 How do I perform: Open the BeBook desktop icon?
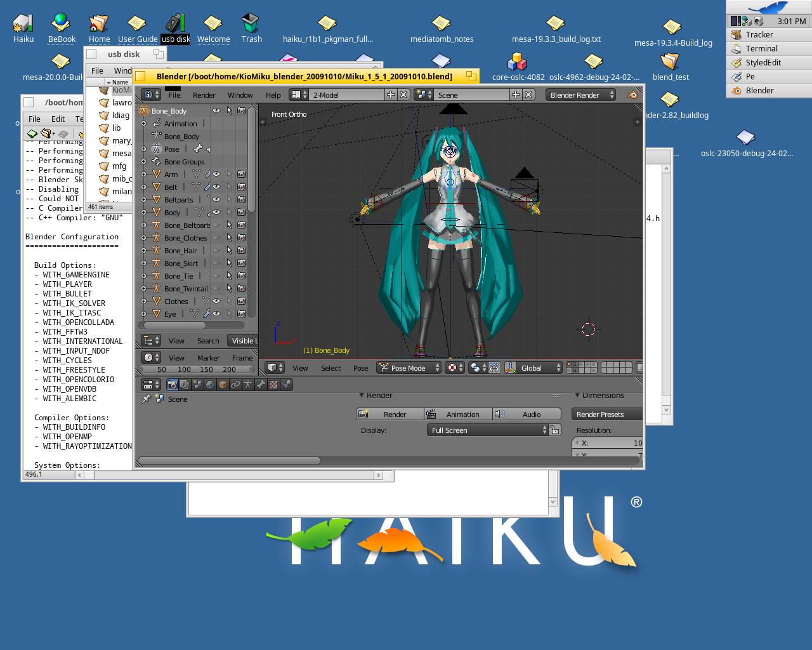click(x=62, y=29)
